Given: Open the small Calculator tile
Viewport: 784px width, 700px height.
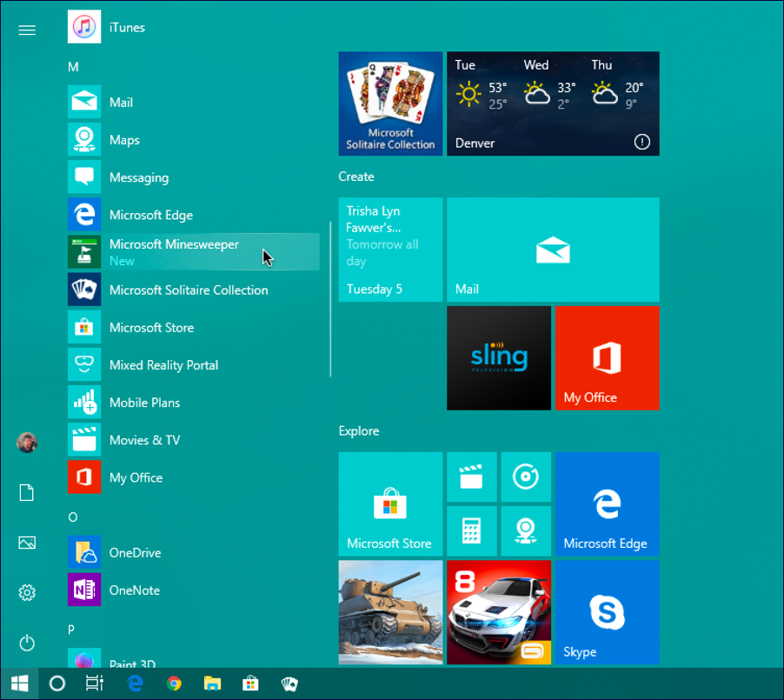Looking at the screenshot, I should [472, 531].
